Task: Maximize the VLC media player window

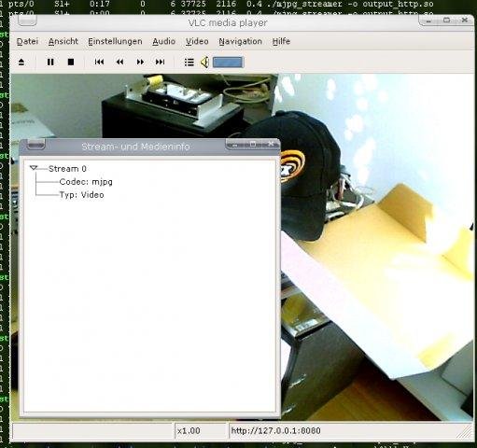Action: [446, 21]
